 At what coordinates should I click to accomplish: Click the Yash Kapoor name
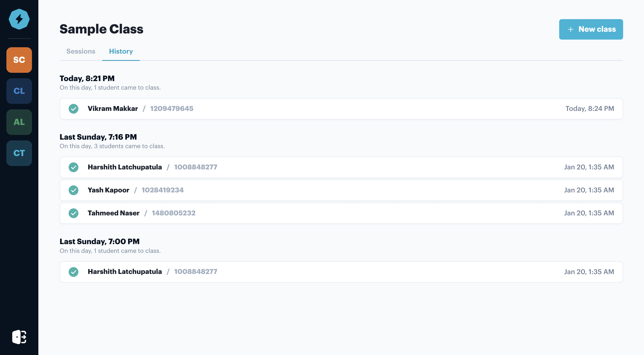tap(108, 190)
